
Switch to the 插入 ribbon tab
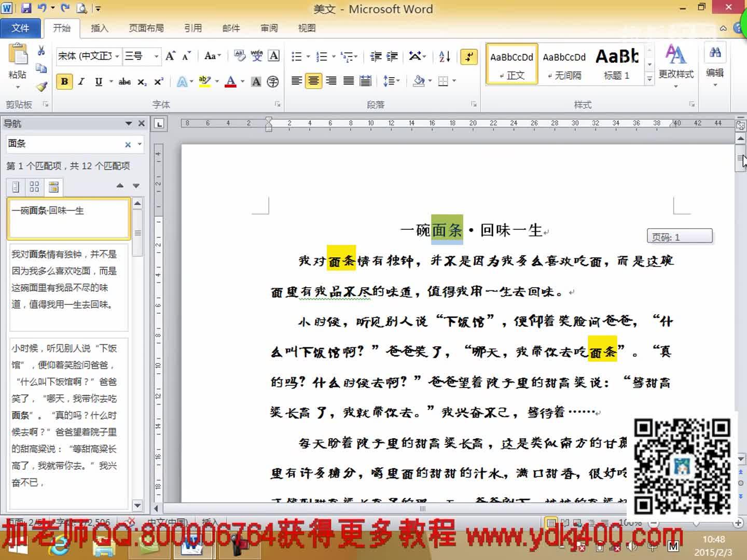coord(100,28)
